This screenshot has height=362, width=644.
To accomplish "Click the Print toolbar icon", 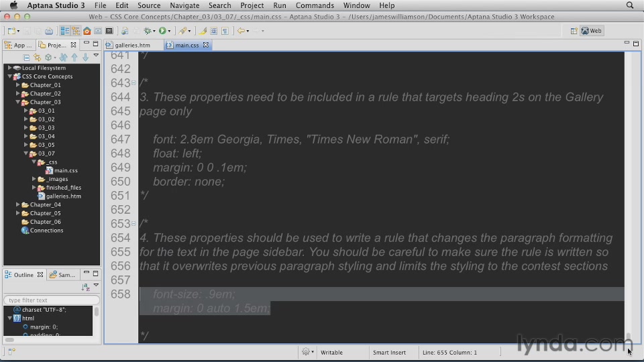I will tap(49, 31).
